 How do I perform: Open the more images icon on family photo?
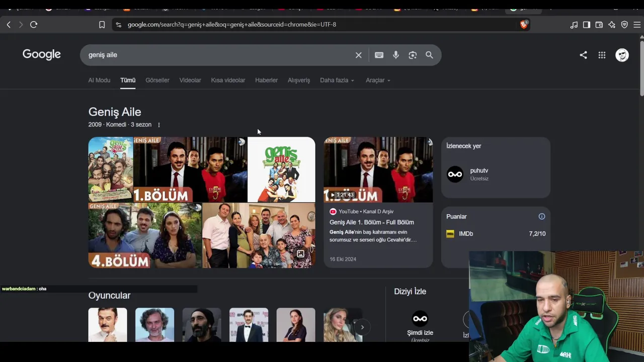tap(300, 254)
